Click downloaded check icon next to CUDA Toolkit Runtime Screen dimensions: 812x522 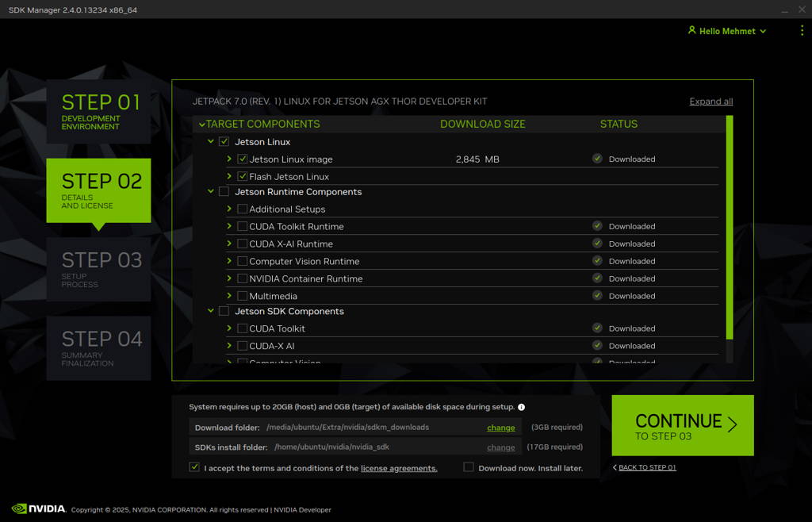(597, 225)
